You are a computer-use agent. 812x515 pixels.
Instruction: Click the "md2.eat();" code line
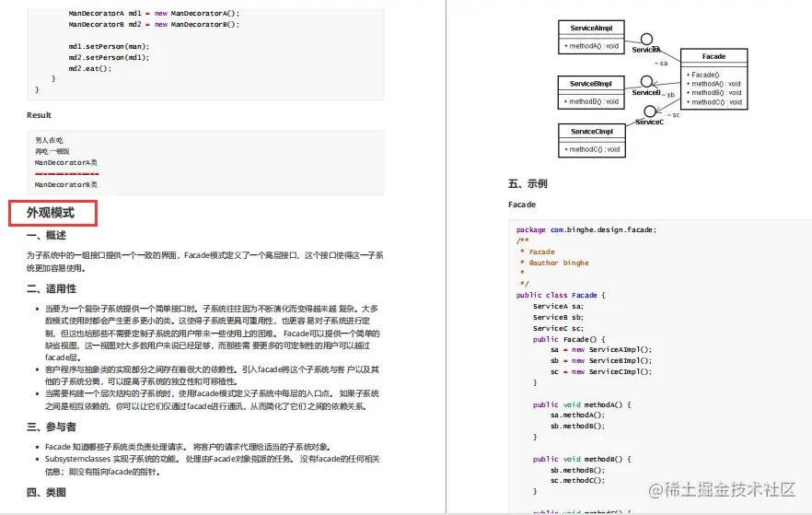89,68
